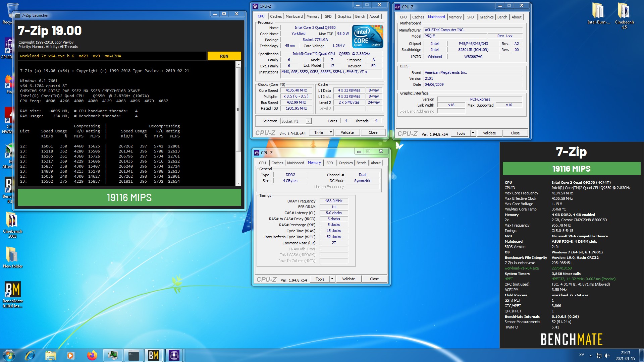
Task: Switch to Graphics tab in CPU window
Action: click(344, 16)
